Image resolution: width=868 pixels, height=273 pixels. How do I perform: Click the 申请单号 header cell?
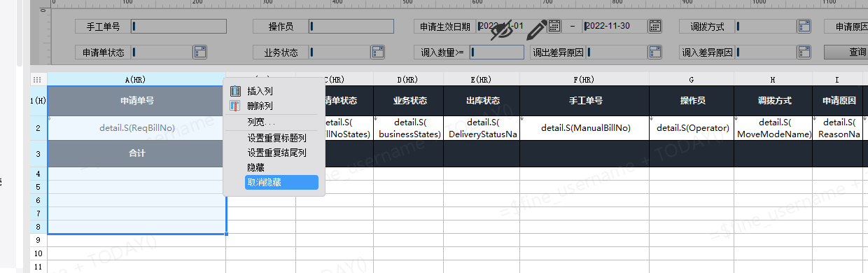point(136,101)
